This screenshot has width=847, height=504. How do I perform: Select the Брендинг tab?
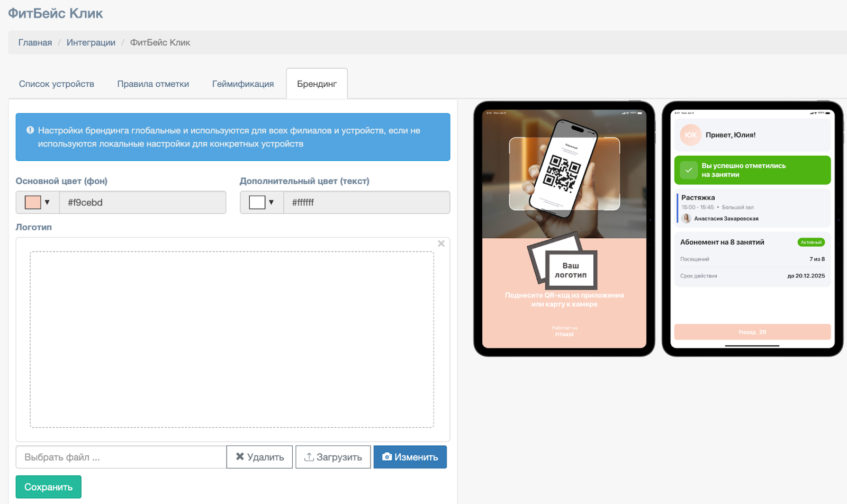(x=317, y=84)
